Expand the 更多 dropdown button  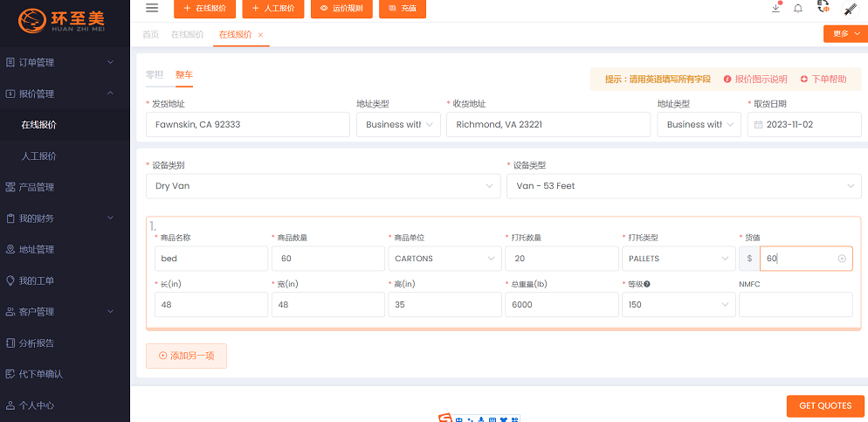tap(844, 34)
